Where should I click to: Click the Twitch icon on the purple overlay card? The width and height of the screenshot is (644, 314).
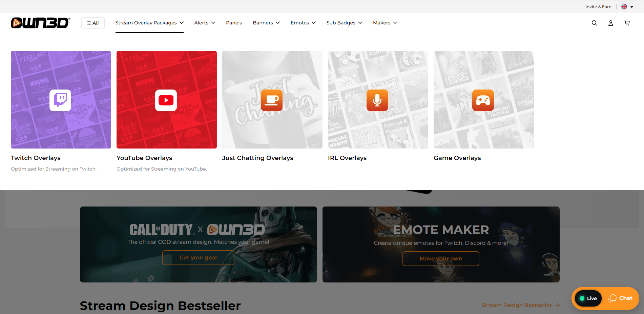61,100
